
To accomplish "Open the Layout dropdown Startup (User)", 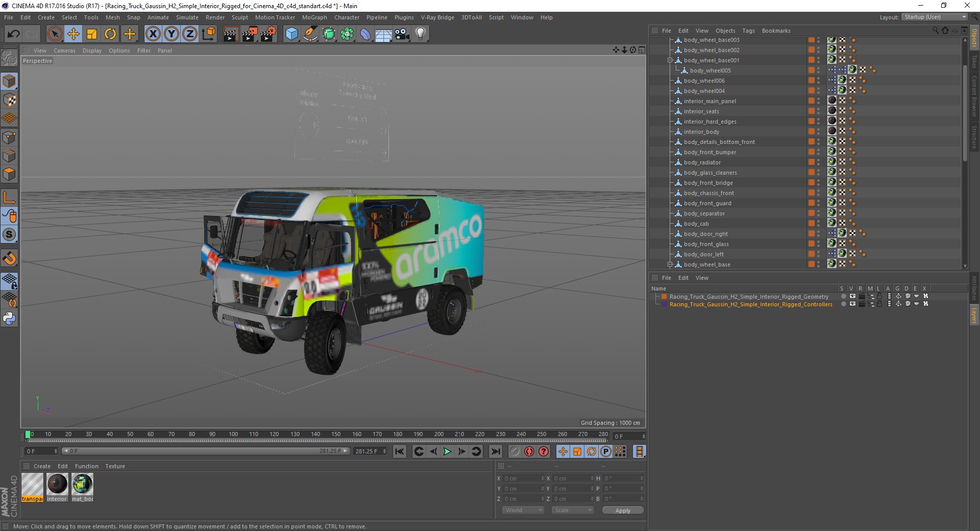I will point(935,17).
